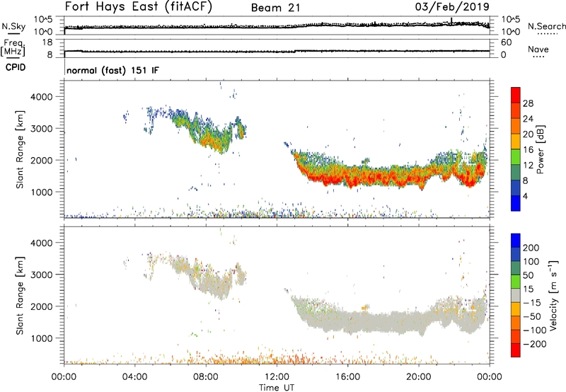Click the "10^5" left noise axis value
566x392 pixels.
click(x=43, y=20)
